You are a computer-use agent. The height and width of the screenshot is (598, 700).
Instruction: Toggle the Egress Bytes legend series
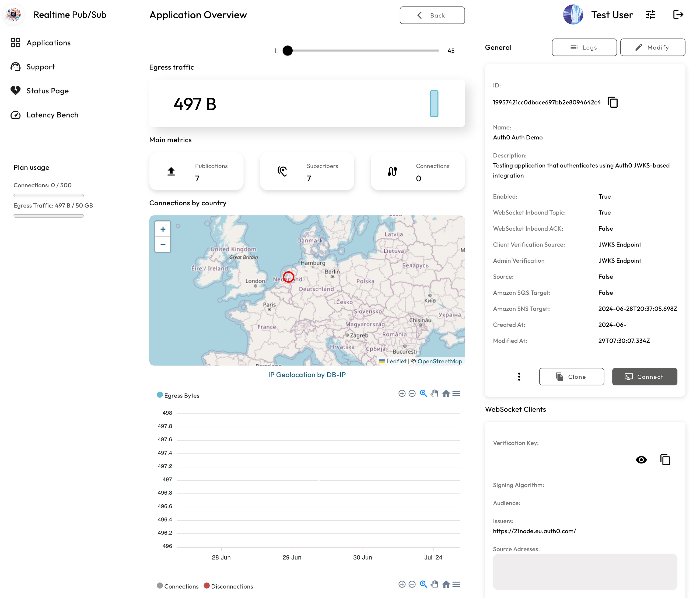[x=178, y=395]
